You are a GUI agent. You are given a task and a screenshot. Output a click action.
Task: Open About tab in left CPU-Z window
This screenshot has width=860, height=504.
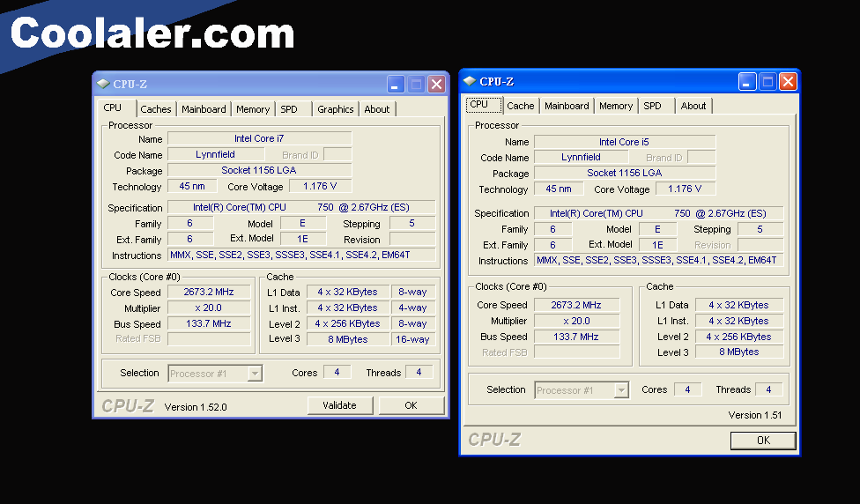[377, 109]
